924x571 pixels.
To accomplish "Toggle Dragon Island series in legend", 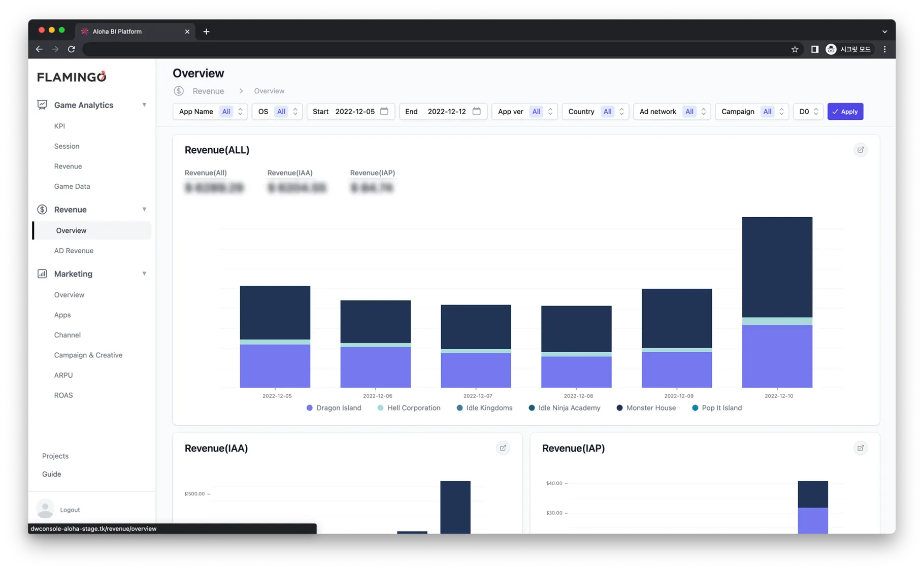I will pyautogui.click(x=334, y=408).
